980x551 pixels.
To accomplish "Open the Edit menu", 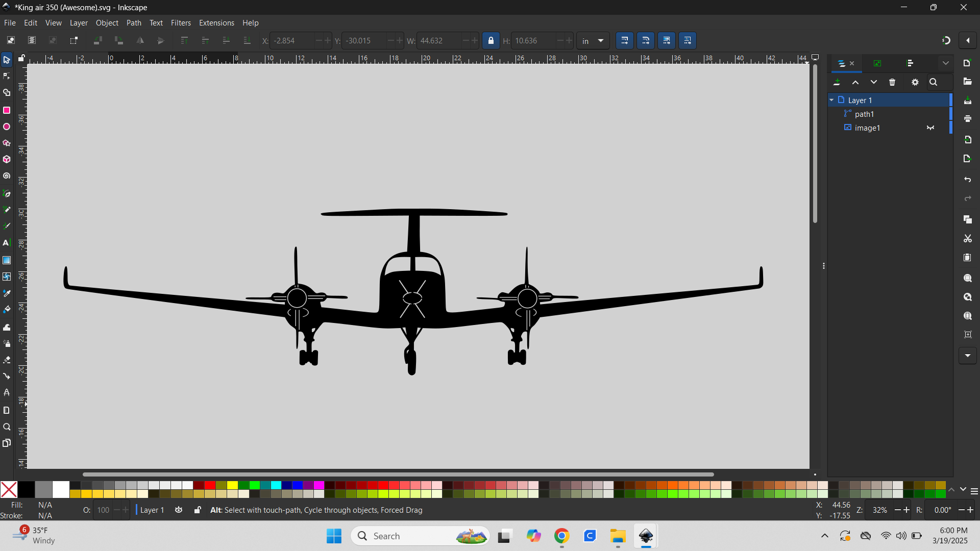I will click(31, 23).
